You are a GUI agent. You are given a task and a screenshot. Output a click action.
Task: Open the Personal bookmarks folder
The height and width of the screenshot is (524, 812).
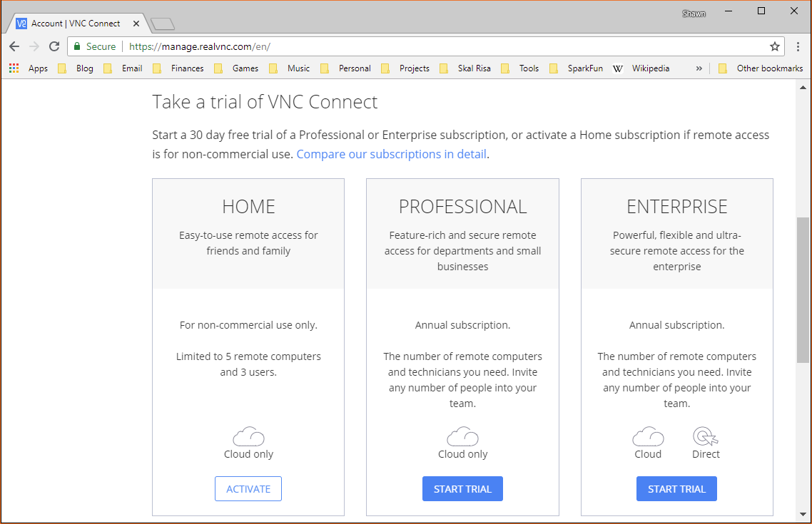(345, 68)
